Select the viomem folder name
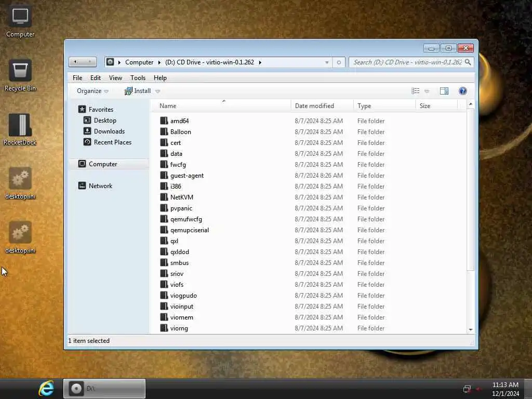Image resolution: width=532 pixels, height=399 pixels. (181, 317)
